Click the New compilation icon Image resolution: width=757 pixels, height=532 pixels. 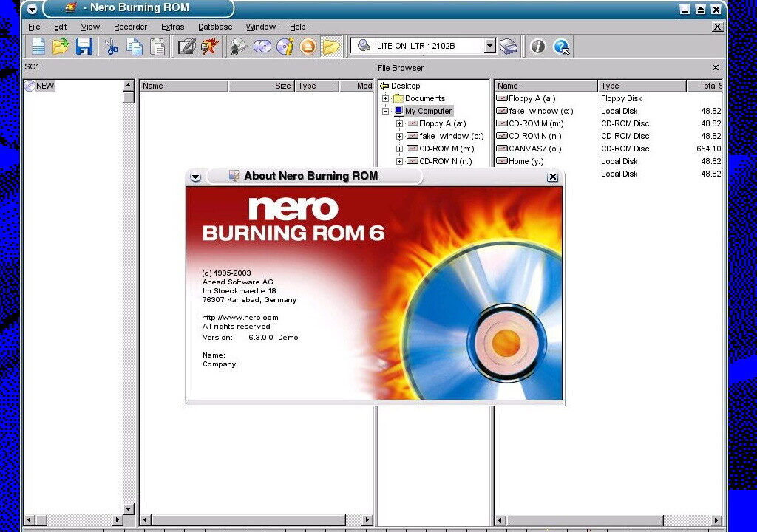coord(37,47)
